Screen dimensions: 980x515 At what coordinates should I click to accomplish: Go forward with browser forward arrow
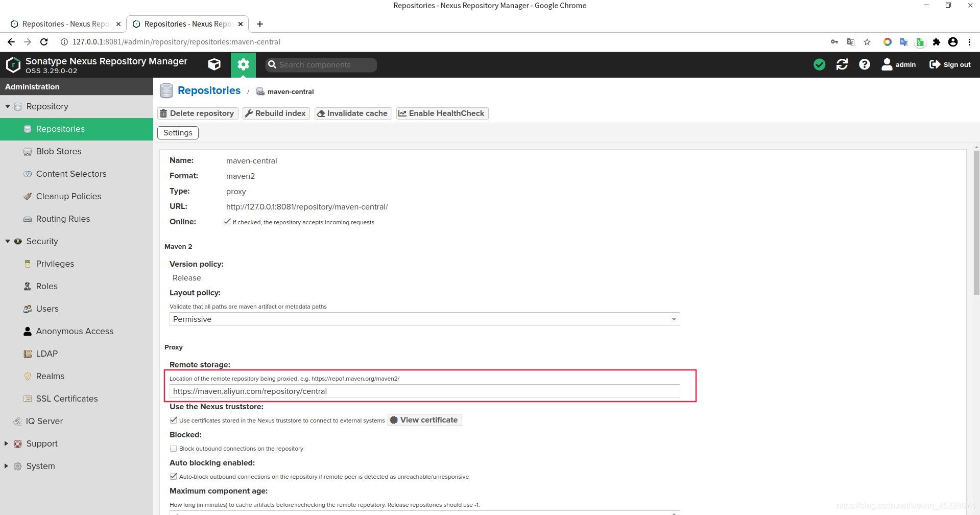pos(28,42)
